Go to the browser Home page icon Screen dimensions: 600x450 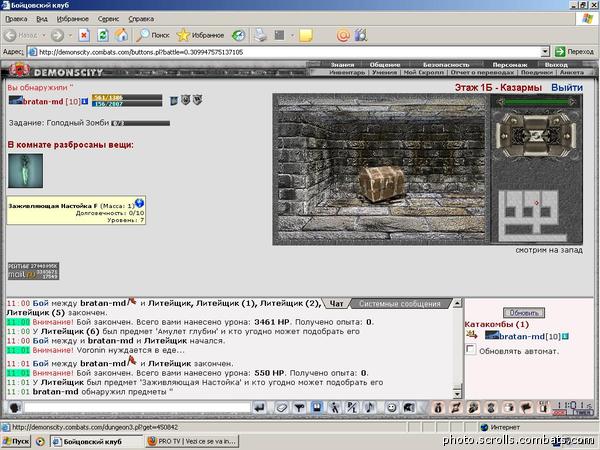pos(121,35)
